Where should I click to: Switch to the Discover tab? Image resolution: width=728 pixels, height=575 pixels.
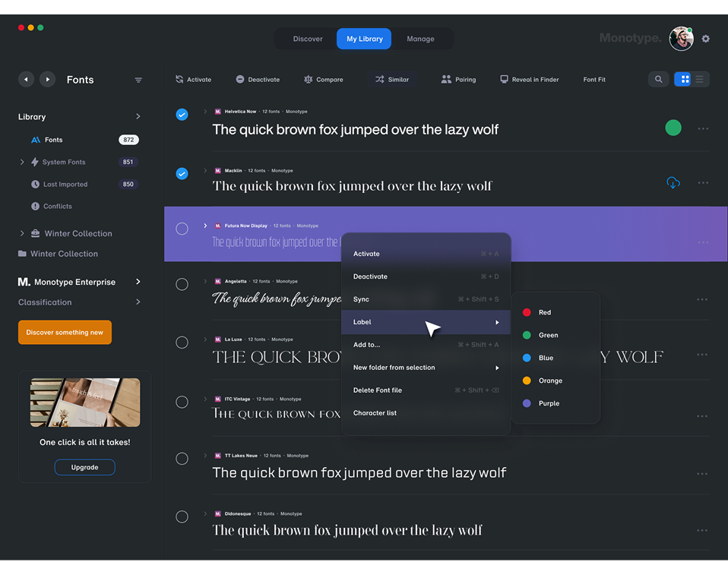[x=307, y=38]
